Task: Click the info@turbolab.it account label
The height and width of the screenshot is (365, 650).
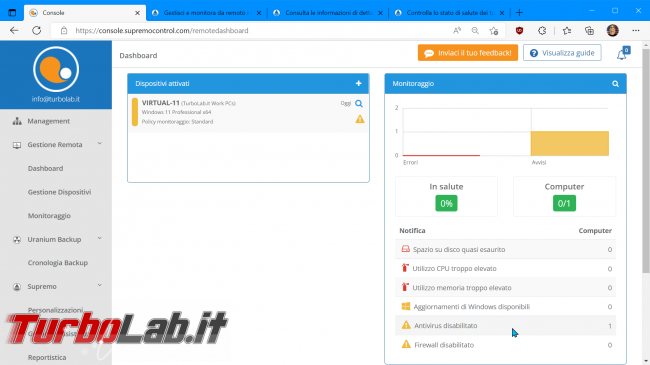Action: 56,99
